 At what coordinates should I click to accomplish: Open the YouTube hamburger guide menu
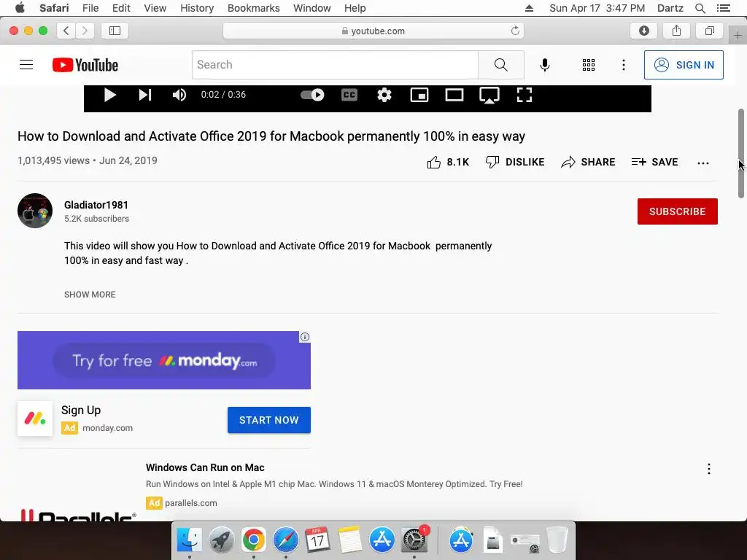[x=26, y=65]
